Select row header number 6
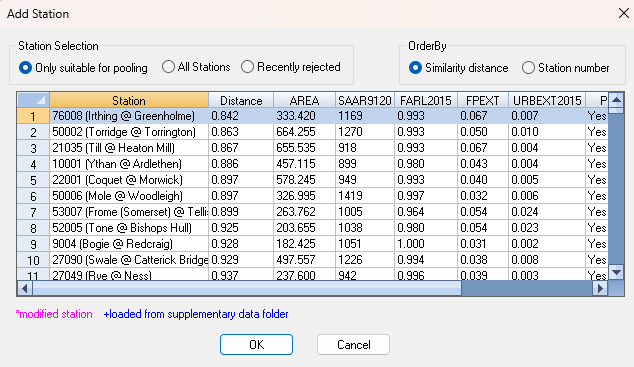 [33, 196]
